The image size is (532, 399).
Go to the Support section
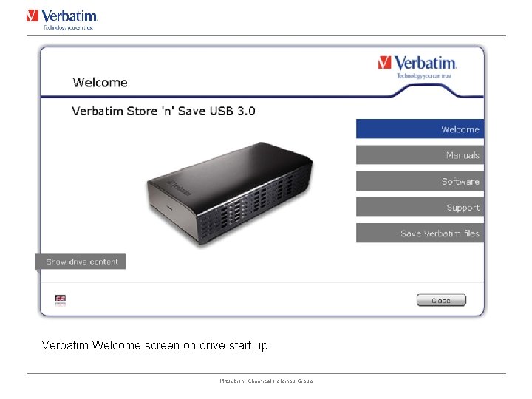click(x=420, y=208)
